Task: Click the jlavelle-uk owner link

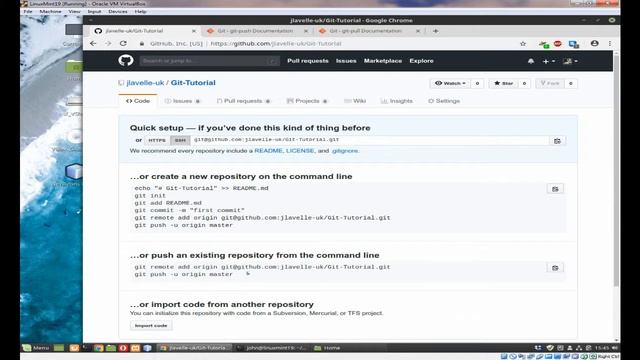Action: (x=145, y=83)
